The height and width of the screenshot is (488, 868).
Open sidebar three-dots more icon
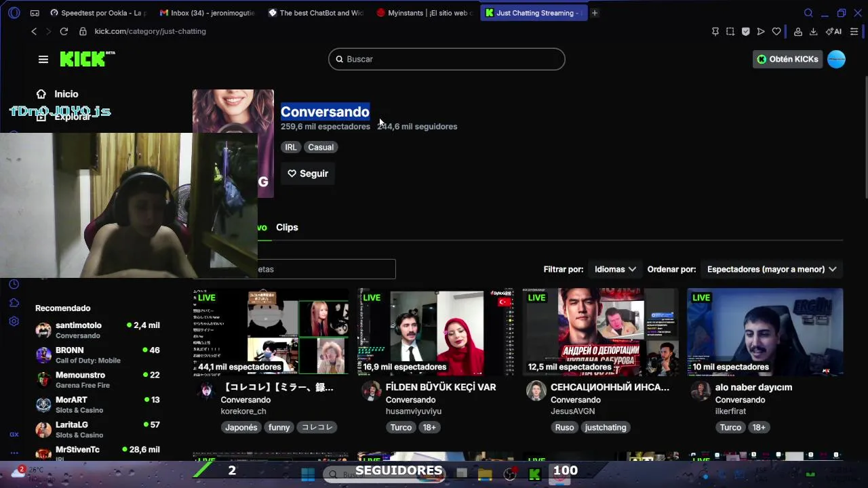tap(14, 453)
